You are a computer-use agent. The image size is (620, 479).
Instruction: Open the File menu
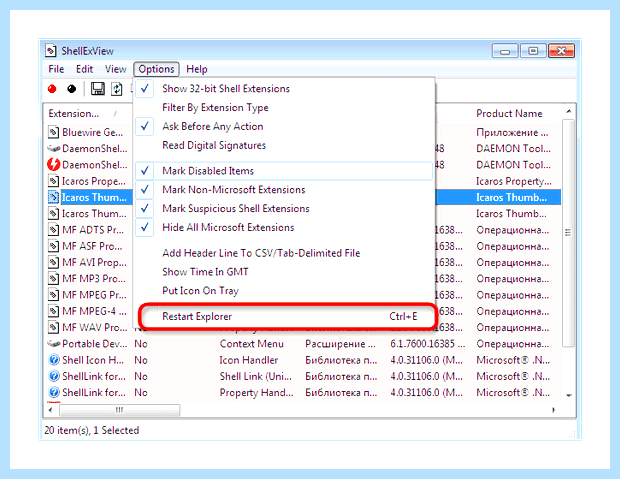coord(56,69)
